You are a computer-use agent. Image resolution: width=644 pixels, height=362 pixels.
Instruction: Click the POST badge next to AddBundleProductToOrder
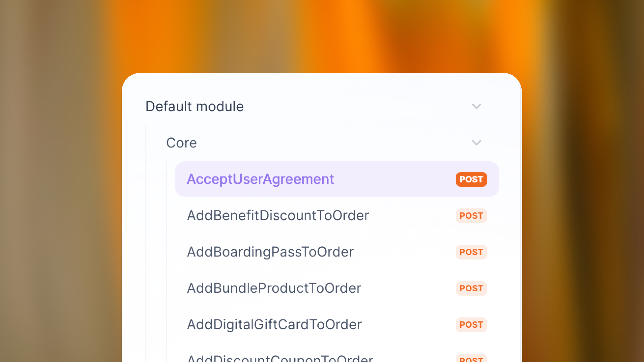point(471,288)
